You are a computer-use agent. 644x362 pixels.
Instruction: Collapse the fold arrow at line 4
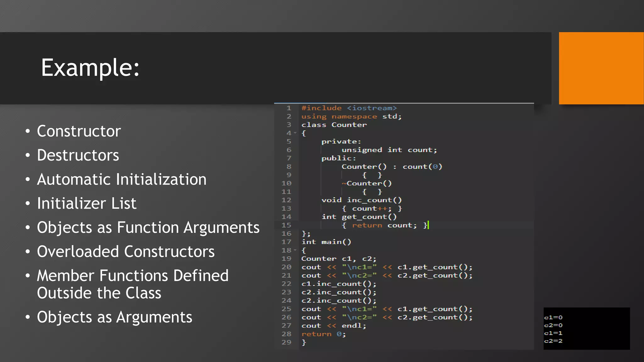(x=295, y=133)
